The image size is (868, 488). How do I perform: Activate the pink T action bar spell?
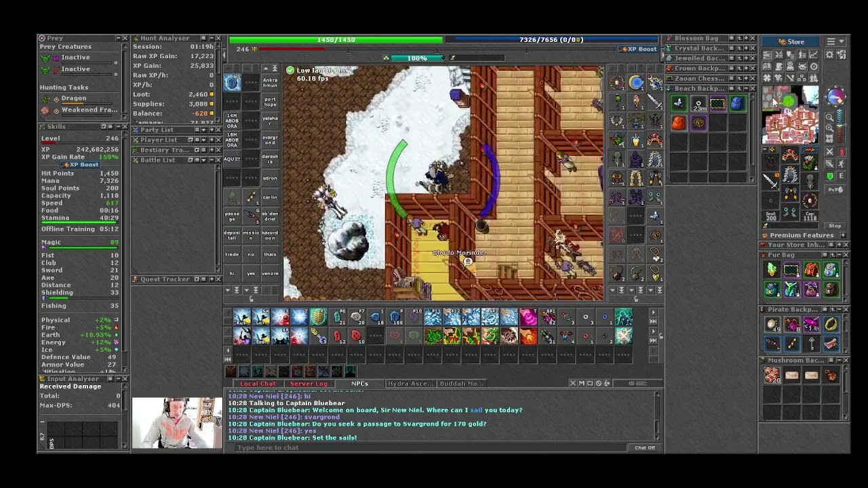coord(528,317)
